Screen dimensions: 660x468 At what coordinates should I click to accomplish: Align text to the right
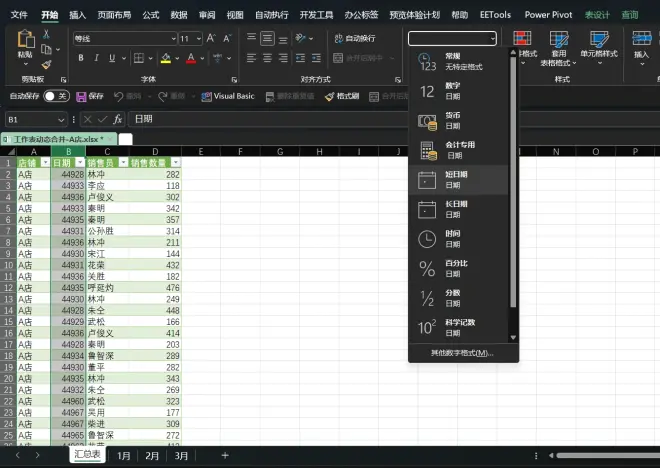coord(283,58)
